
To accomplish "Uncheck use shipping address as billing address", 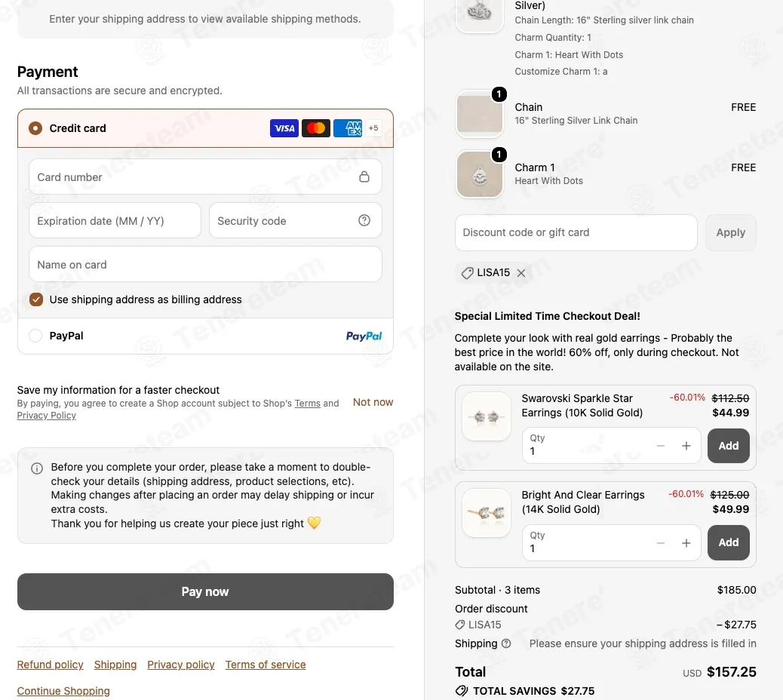I will coord(36,299).
